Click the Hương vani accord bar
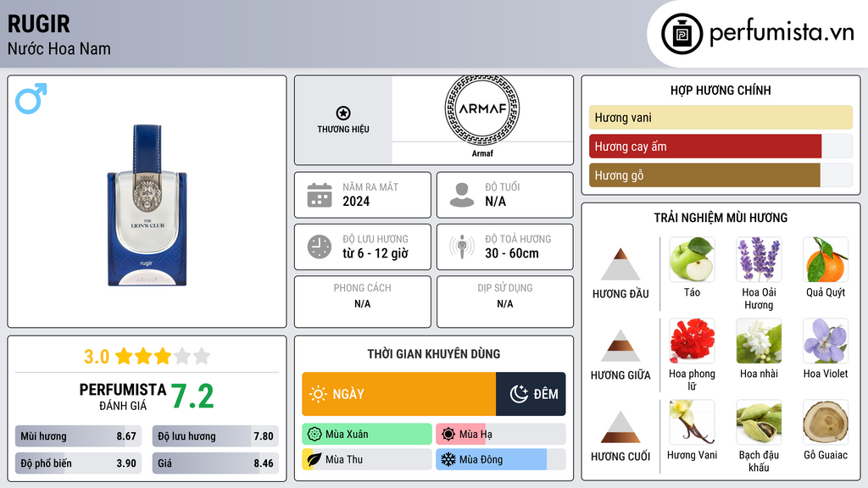 [721, 118]
